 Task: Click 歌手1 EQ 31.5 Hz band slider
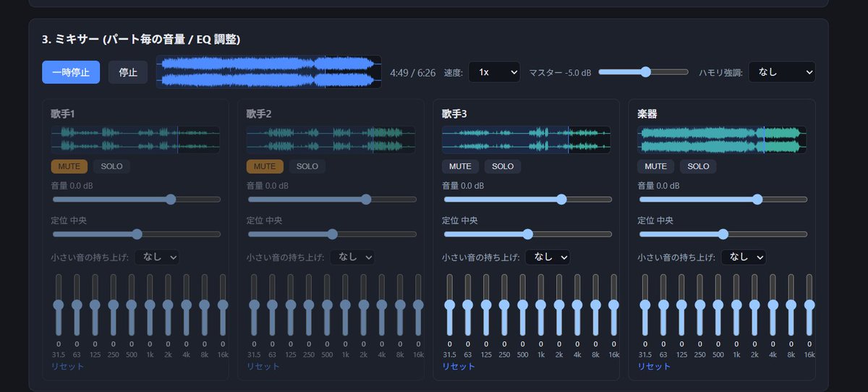click(59, 305)
